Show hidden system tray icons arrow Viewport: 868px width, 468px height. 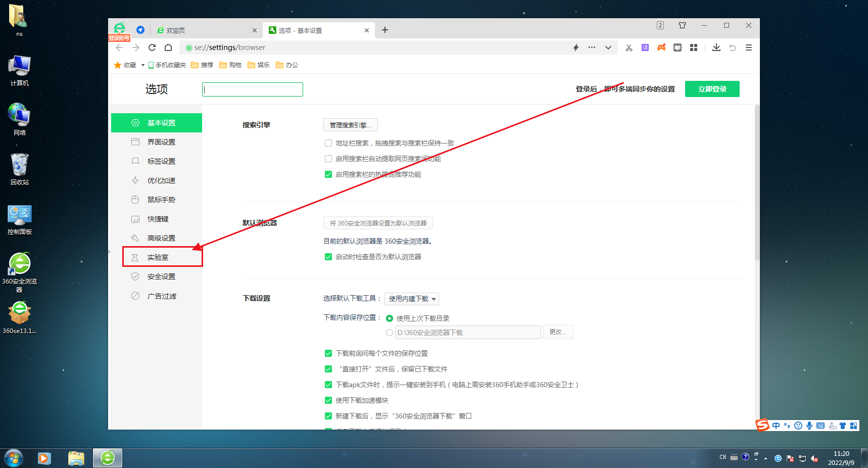point(766,458)
